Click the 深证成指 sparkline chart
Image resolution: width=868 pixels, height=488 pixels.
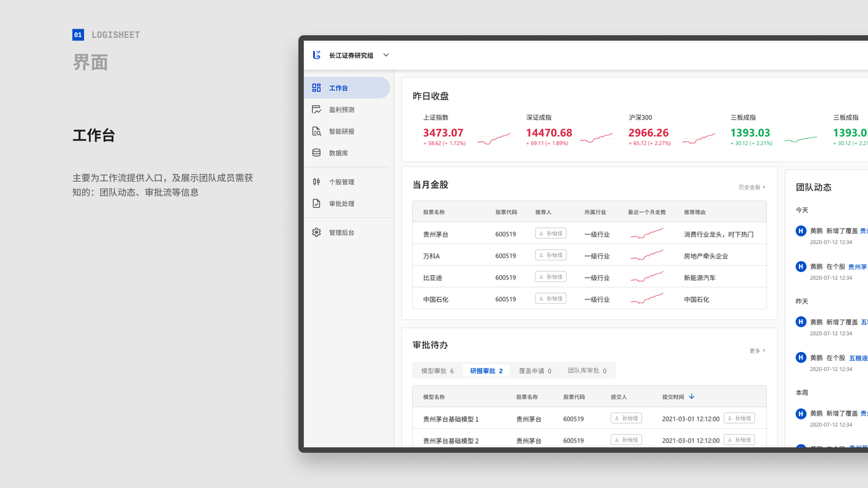[x=596, y=139]
